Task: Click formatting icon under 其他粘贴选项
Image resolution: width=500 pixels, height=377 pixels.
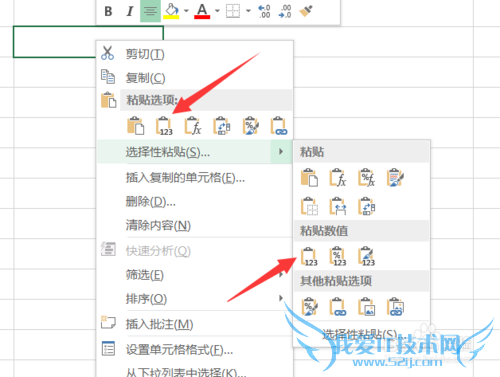Action: tap(309, 307)
